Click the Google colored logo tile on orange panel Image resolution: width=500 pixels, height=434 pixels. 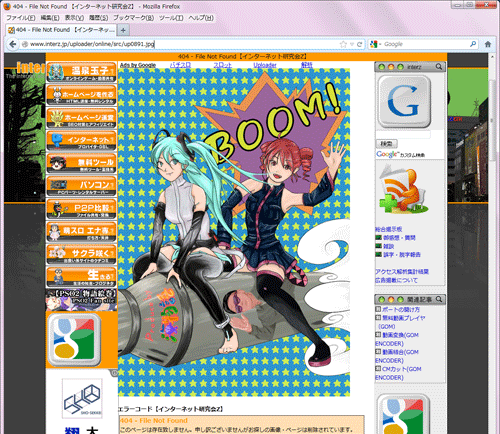[x=74, y=340]
